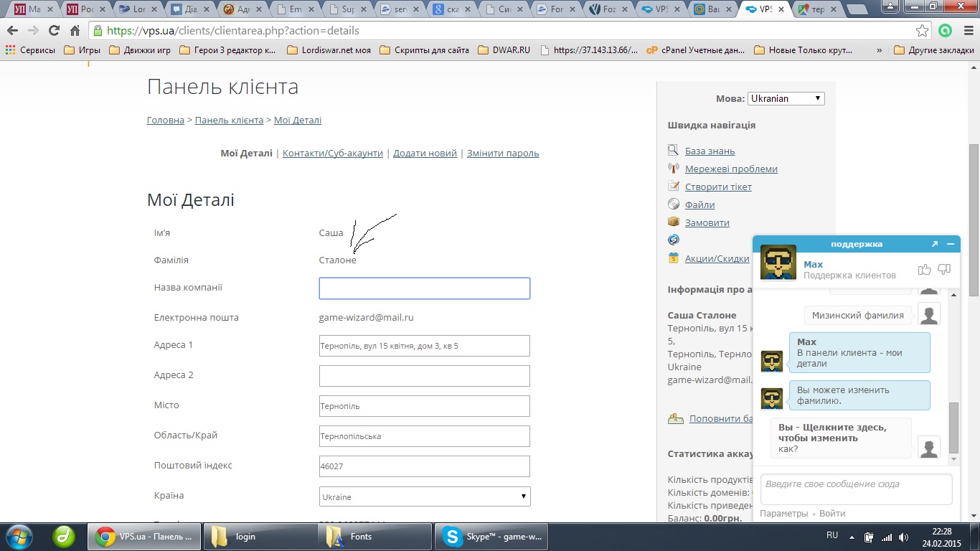Open the volume speaker tray icon
Screen dimensions: 980x551
point(904,537)
